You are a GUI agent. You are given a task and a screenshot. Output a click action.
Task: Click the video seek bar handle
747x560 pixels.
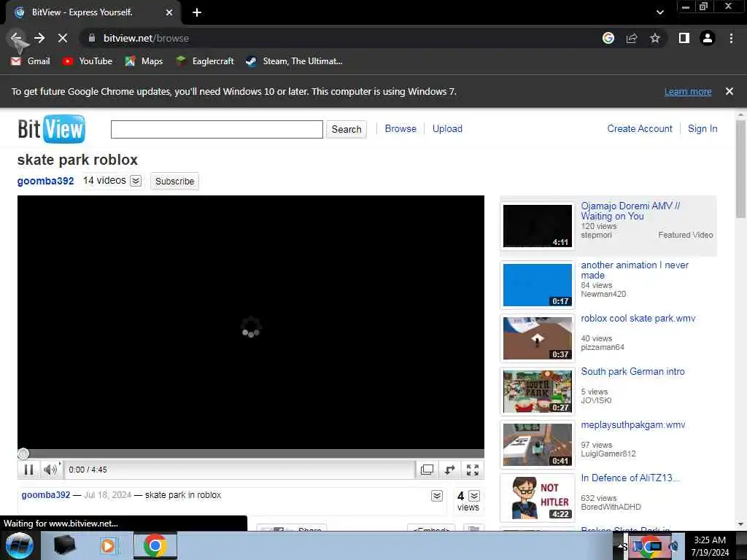coord(23,454)
